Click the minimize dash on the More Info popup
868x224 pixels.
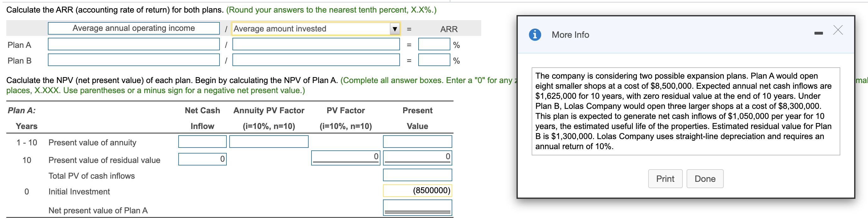pyautogui.click(x=819, y=33)
